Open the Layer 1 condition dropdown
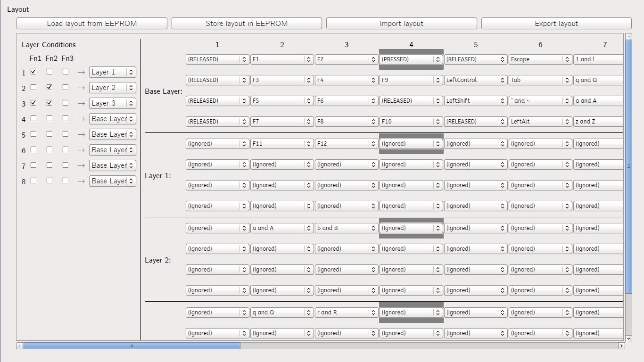The width and height of the screenshot is (644, 362). pos(112,72)
